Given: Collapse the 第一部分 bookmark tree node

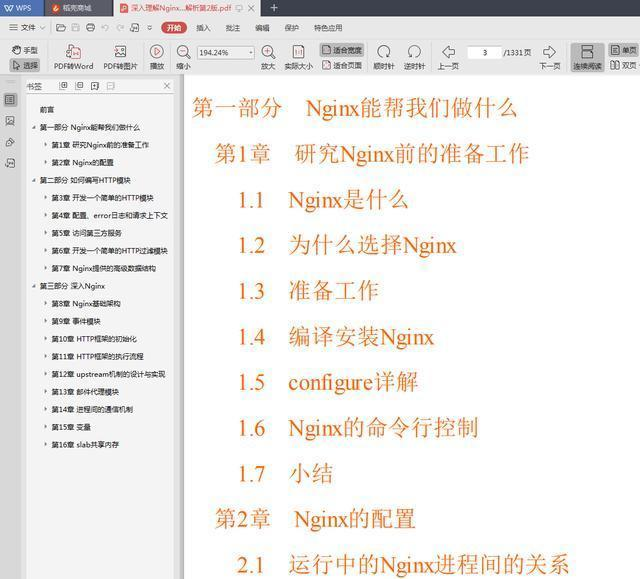Looking at the screenshot, I should (34, 128).
